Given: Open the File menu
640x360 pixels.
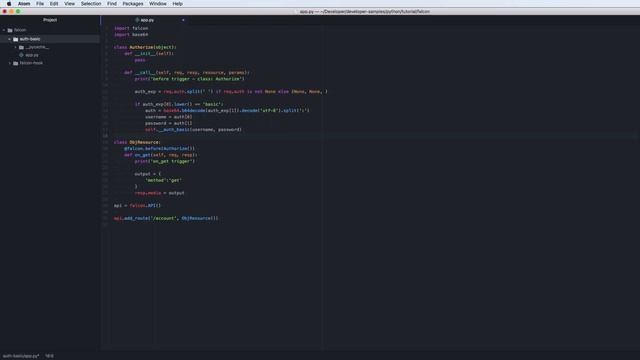Looking at the screenshot, I should (x=40, y=4).
